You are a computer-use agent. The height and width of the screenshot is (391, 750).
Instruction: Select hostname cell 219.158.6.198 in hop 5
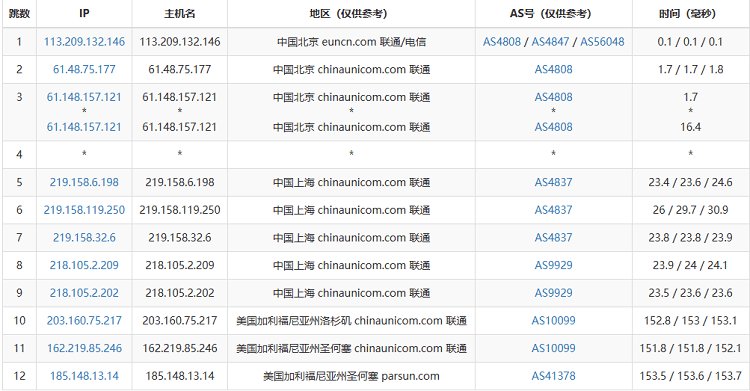point(180,182)
